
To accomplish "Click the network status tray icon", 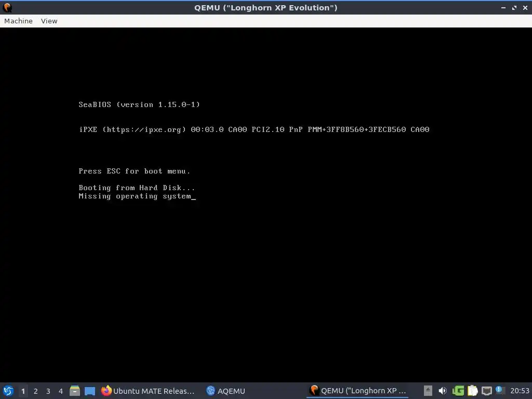I will point(486,391).
